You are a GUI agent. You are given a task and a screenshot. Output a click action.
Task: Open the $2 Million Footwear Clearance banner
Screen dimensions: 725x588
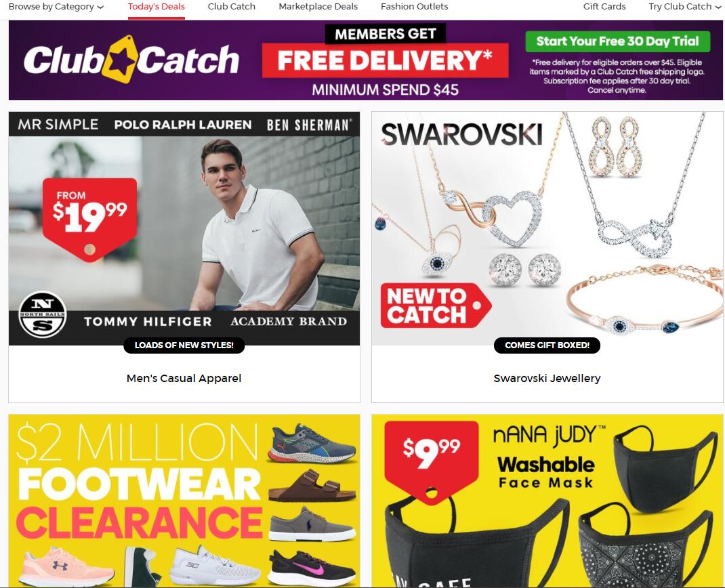coord(184,501)
